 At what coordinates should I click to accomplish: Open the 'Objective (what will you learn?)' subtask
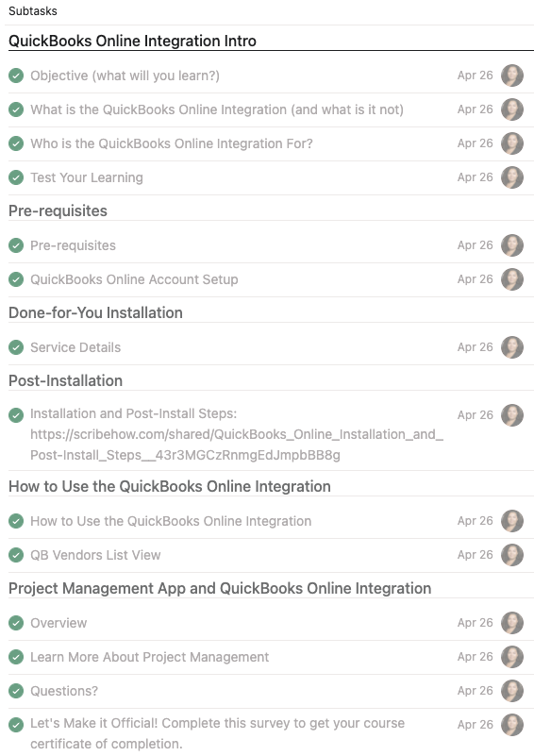(125, 76)
